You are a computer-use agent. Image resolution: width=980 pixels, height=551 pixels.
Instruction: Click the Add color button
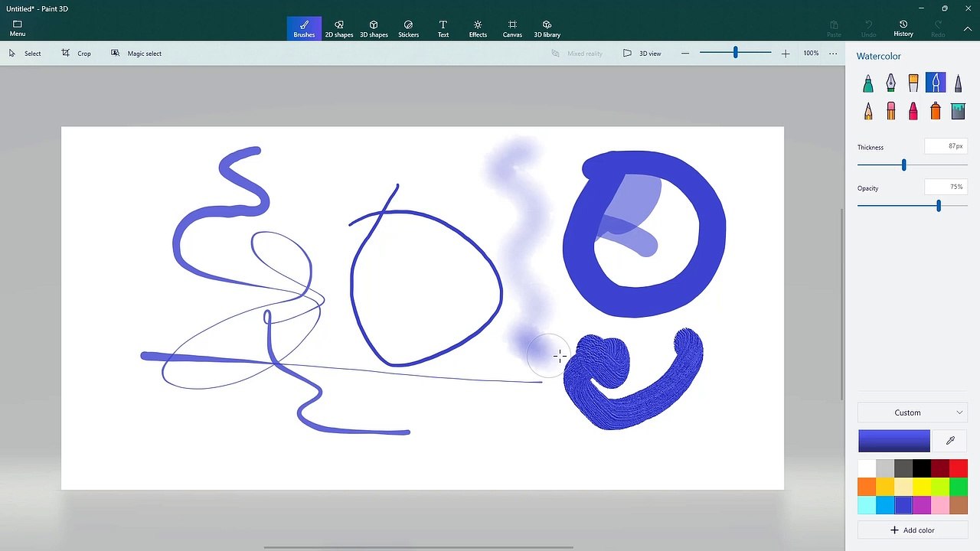pos(913,530)
